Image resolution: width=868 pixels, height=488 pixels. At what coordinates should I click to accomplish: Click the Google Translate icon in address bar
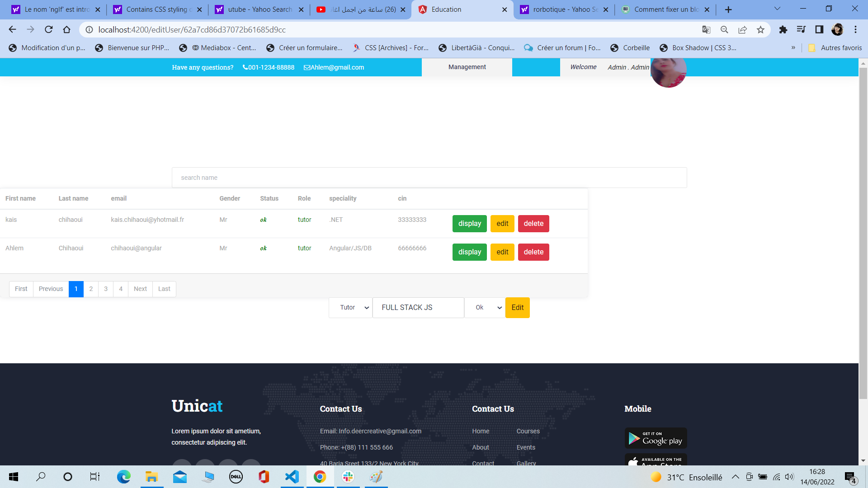click(x=706, y=30)
